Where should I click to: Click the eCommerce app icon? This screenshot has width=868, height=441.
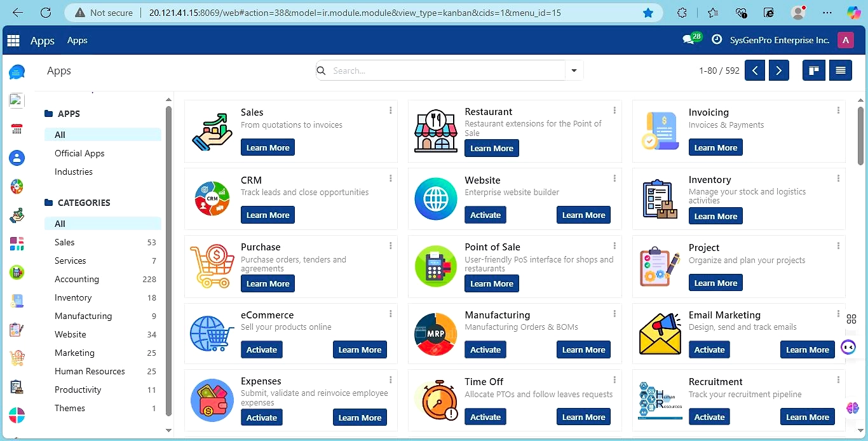click(212, 334)
